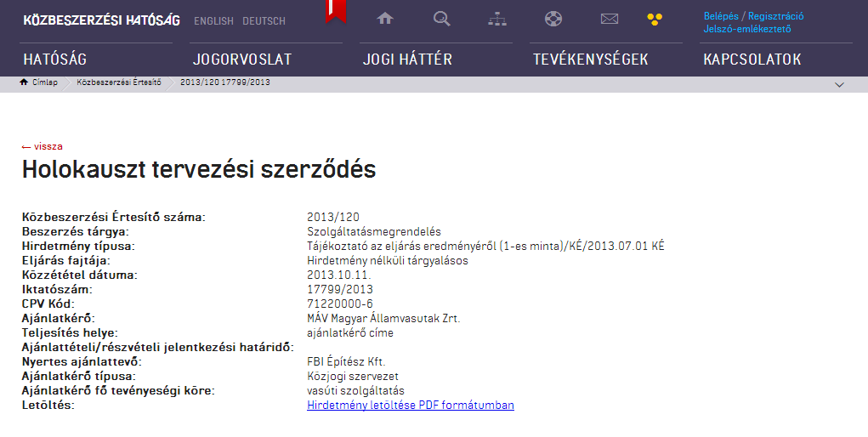The height and width of the screenshot is (437, 868).
Task: Click the vissza back link
Action: pos(42,147)
